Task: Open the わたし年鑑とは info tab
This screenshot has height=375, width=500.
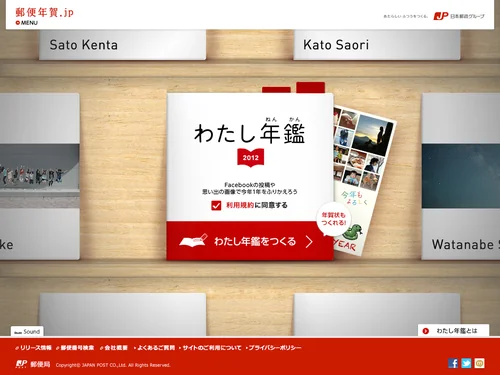Action: [453, 331]
